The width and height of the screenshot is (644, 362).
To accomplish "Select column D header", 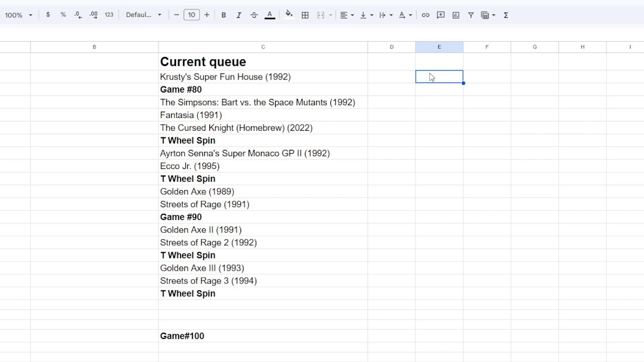I will coord(391,47).
